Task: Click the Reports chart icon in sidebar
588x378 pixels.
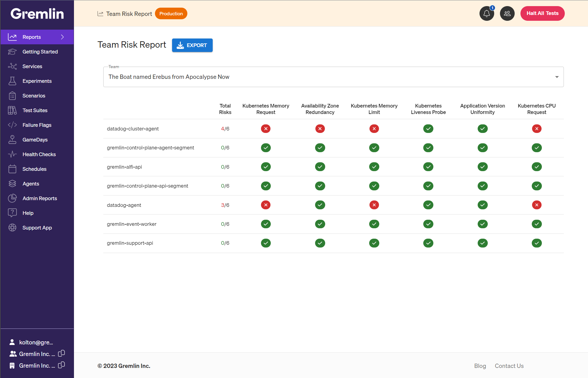Action: coord(12,37)
